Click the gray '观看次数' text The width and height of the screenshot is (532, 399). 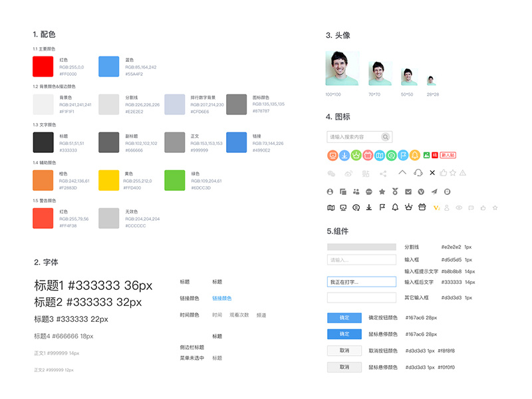(239, 315)
